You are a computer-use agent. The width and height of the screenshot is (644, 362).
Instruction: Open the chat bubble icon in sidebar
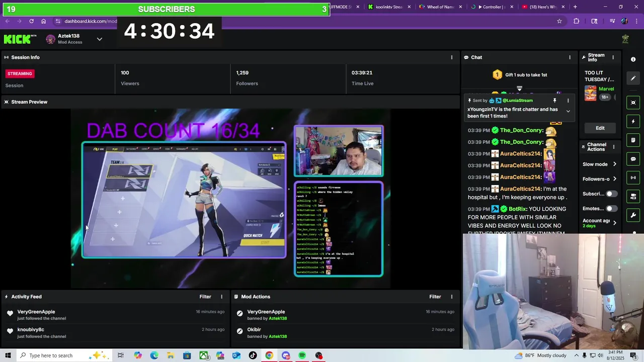633,159
